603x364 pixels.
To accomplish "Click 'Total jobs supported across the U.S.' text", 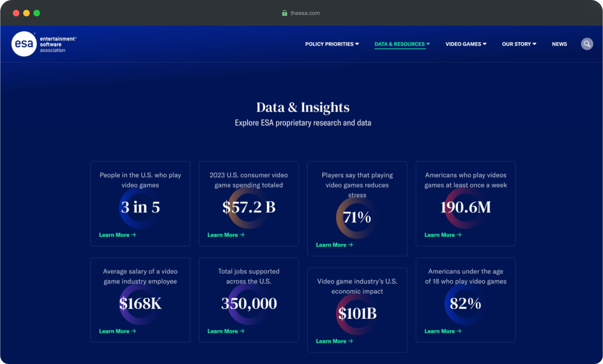I will (249, 276).
